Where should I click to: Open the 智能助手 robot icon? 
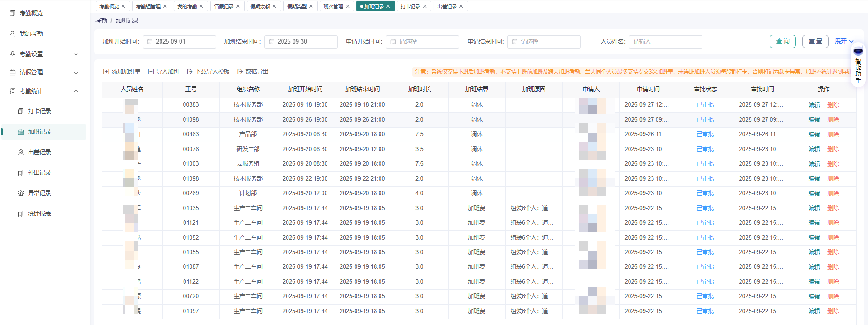858,51
